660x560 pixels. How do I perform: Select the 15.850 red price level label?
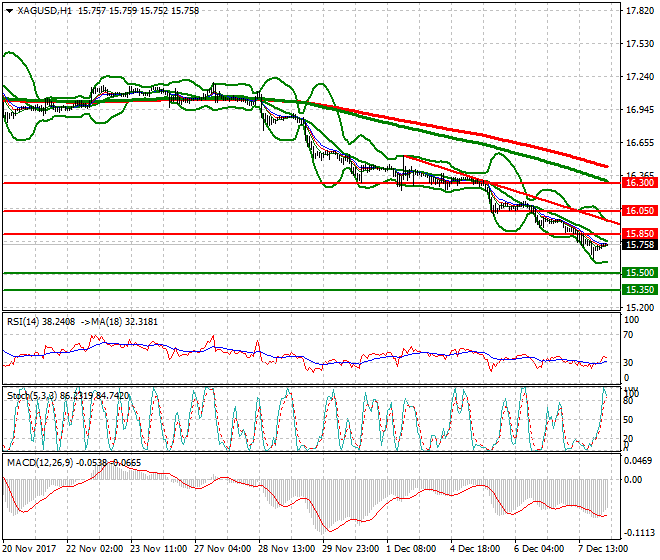pyautogui.click(x=640, y=234)
